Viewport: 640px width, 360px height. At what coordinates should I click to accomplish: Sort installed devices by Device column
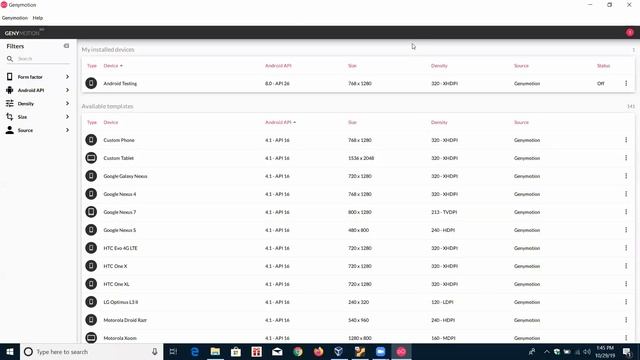(x=113, y=66)
